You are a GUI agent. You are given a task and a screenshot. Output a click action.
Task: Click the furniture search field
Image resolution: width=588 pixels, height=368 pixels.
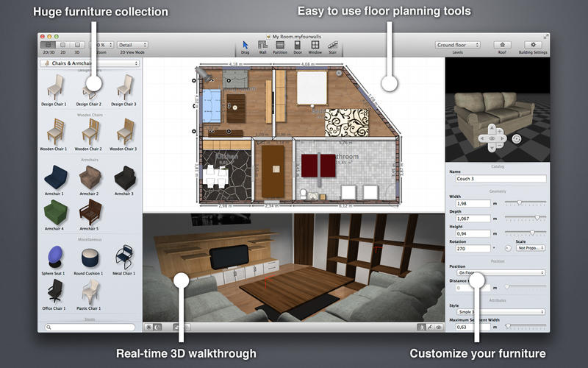[x=90, y=327]
